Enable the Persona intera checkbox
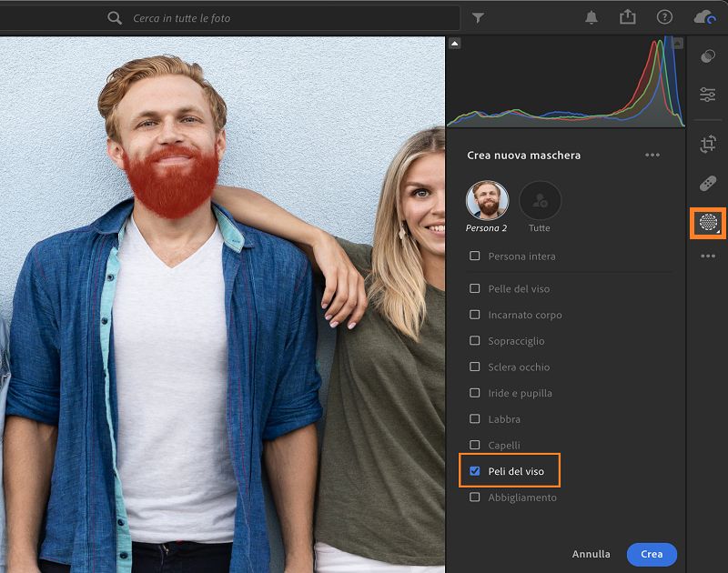 475,256
